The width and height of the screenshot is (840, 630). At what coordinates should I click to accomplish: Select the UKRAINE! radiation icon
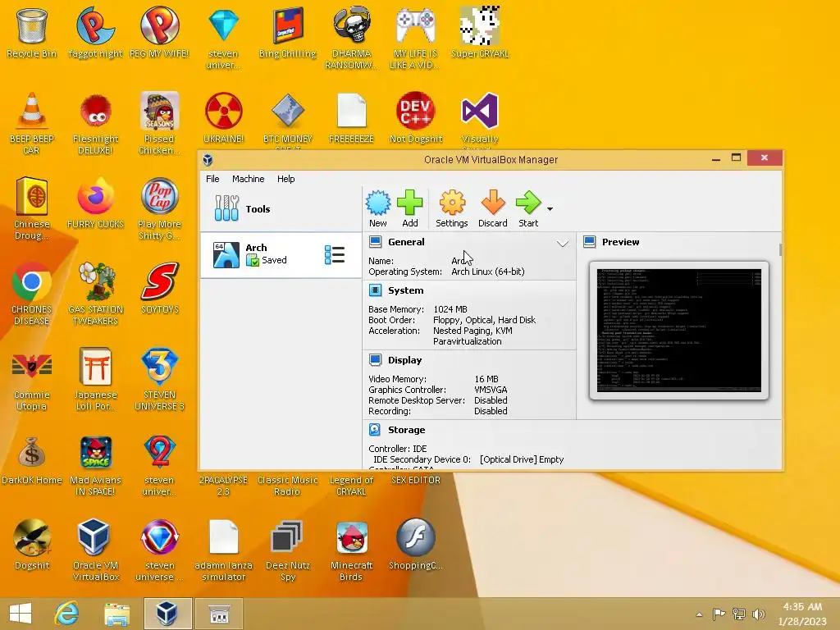223,118
